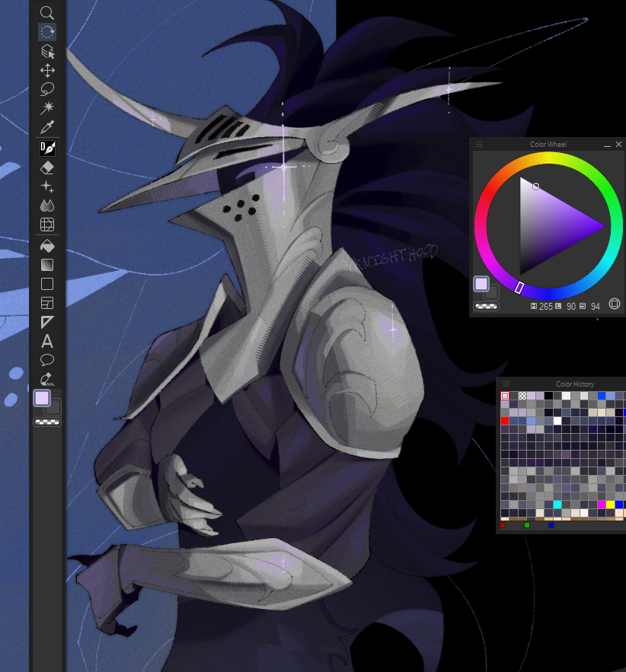The width and height of the screenshot is (626, 672).
Task: Activate the Auto Select magic wand
Action: point(47,109)
